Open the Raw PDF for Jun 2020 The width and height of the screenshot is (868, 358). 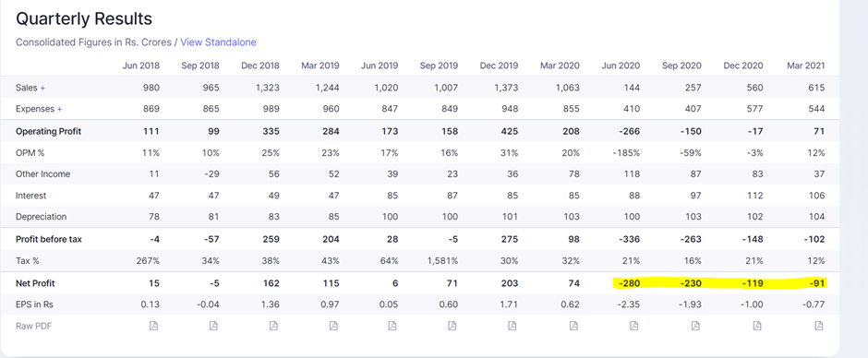click(634, 326)
